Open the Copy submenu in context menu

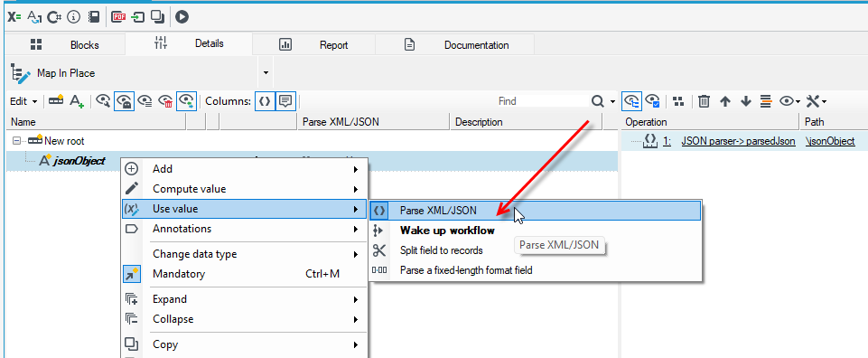pos(244,344)
